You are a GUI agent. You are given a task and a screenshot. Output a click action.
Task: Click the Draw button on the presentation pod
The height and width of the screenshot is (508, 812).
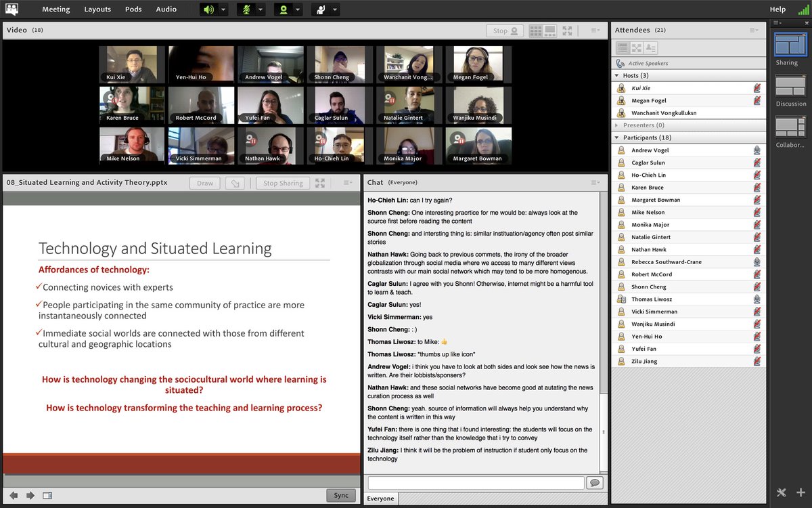coord(204,182)
